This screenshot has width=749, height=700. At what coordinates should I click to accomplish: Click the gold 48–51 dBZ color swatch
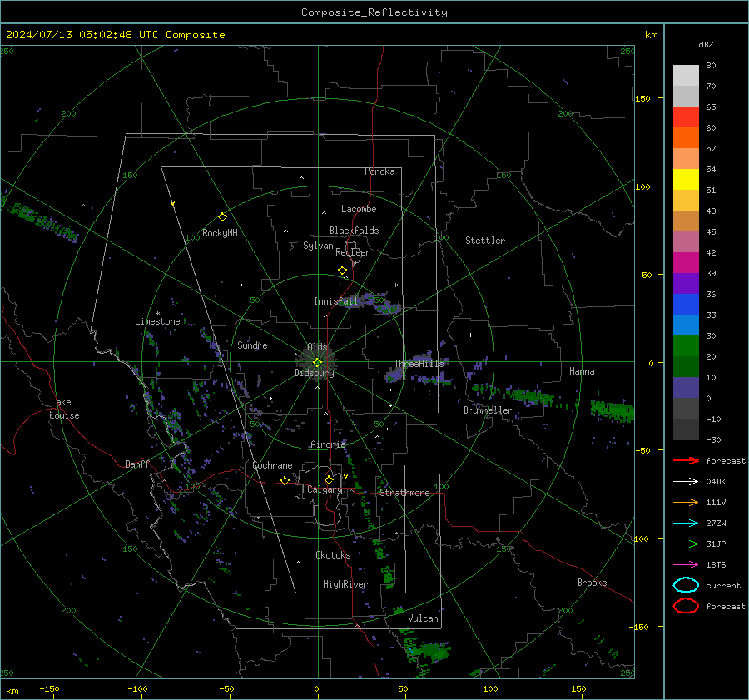686,201
